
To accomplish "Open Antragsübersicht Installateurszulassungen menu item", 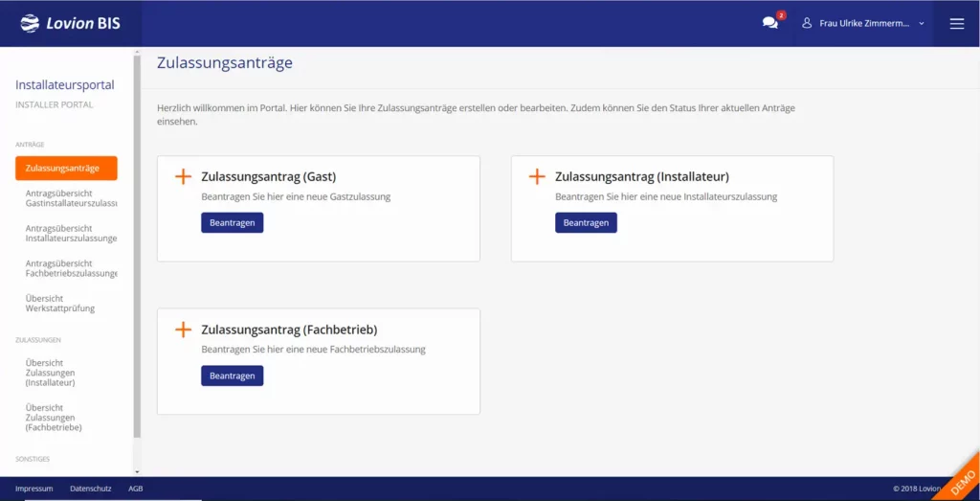I will (71, 233).
